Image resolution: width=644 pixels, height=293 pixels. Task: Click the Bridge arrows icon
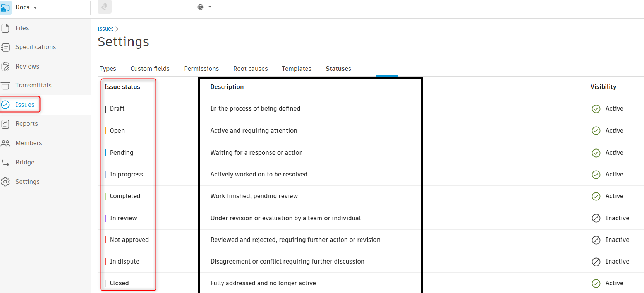[x=5, y=163]
